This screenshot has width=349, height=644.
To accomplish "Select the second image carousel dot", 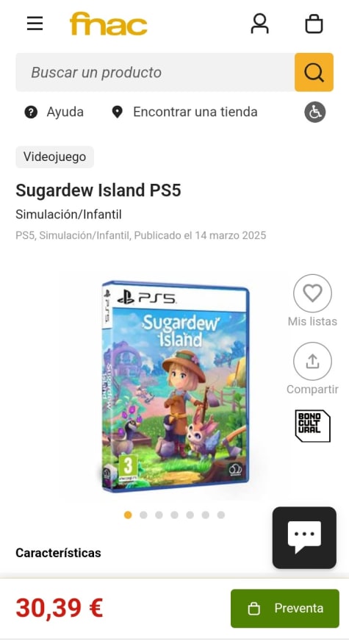I will 143,515.
